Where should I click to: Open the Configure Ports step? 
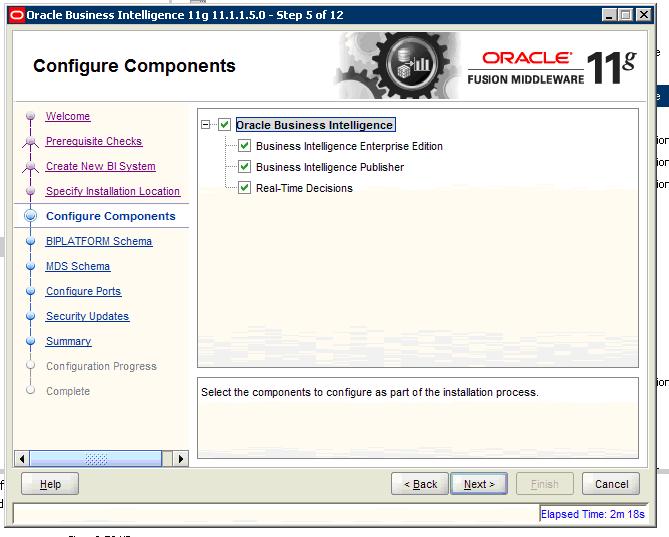84,291
